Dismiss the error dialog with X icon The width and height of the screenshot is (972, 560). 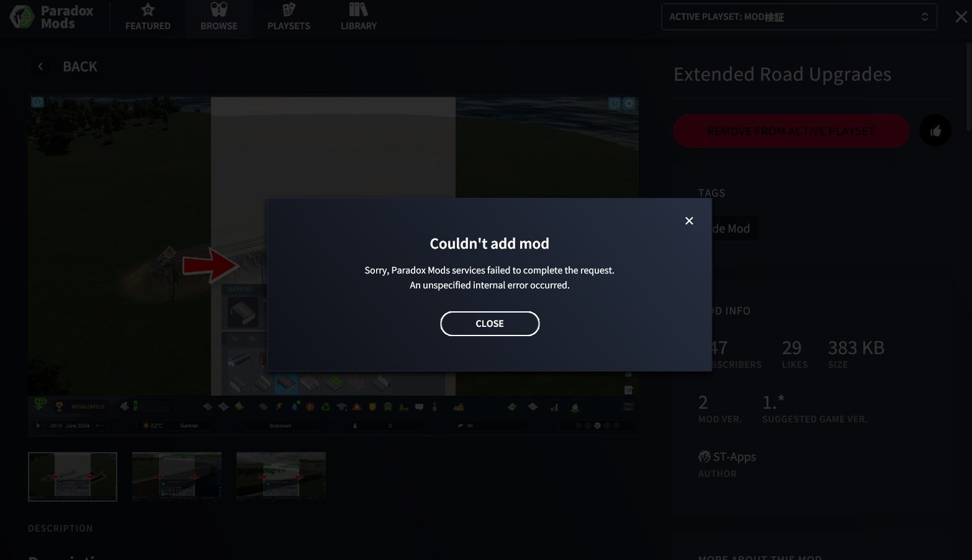point(689,221)
